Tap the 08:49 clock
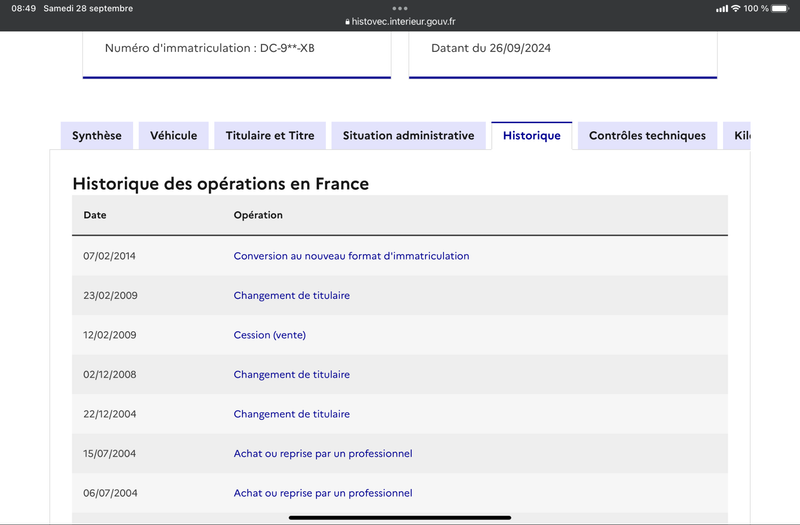The width and height of the screenshot is (800, 525). coord(23,8)
